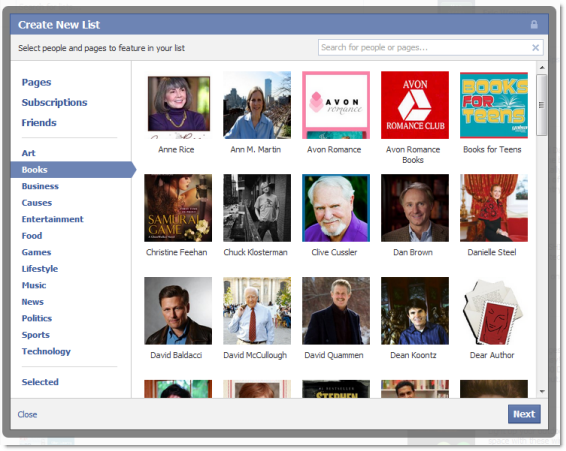
Task: Click the David Quammen name label
Action: click(x=334, y=355)
